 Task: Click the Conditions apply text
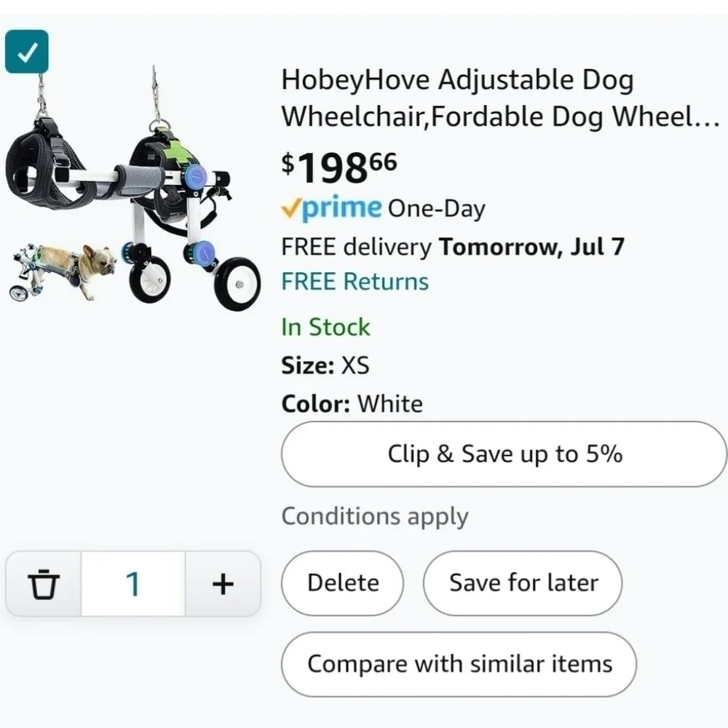click(375, 516)
